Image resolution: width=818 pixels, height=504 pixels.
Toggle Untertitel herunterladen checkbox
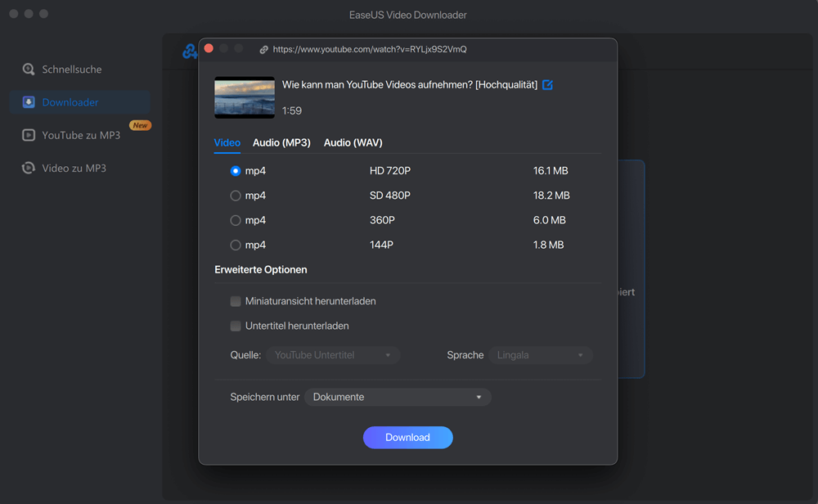tap(236, 326)
